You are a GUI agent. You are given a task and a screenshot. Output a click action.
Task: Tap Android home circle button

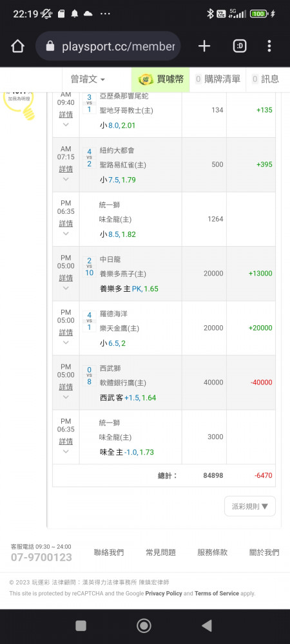point(144,625)
